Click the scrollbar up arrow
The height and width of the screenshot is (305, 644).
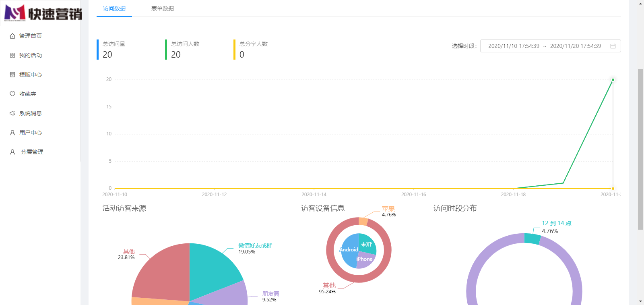tap(640, 3)
